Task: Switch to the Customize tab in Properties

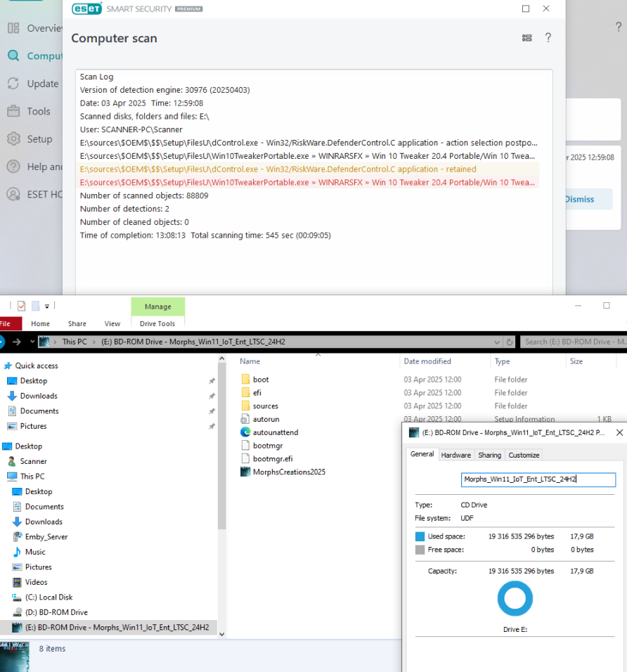Action: [x=524, y=455]
